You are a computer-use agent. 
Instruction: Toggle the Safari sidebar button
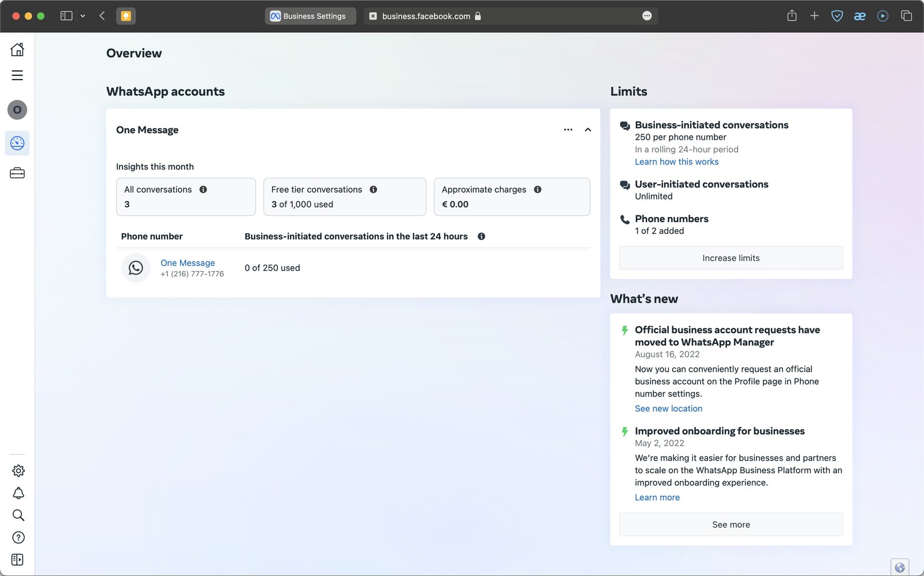(x=66, y=16)
